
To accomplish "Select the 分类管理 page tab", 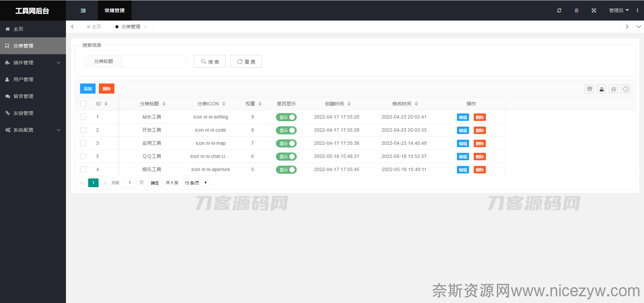I will tap(131, 27).
